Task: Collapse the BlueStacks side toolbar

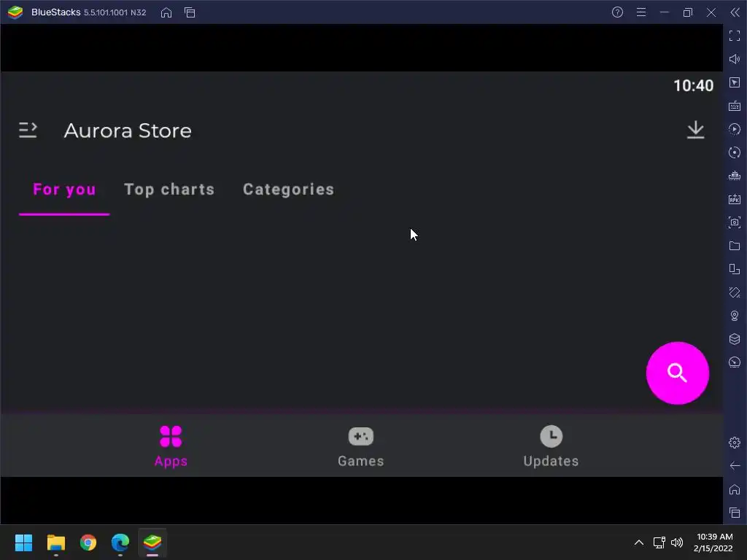Action: click(735, 12)
